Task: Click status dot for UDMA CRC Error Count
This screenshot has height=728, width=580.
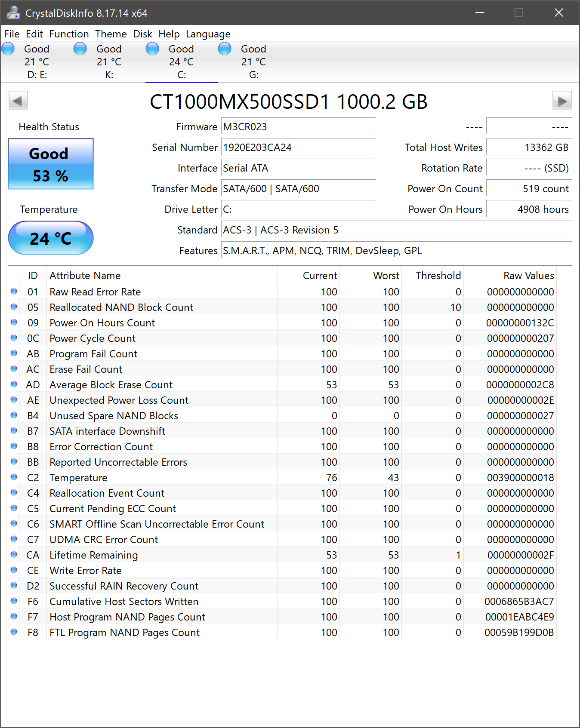Action: tap(14, 539)
